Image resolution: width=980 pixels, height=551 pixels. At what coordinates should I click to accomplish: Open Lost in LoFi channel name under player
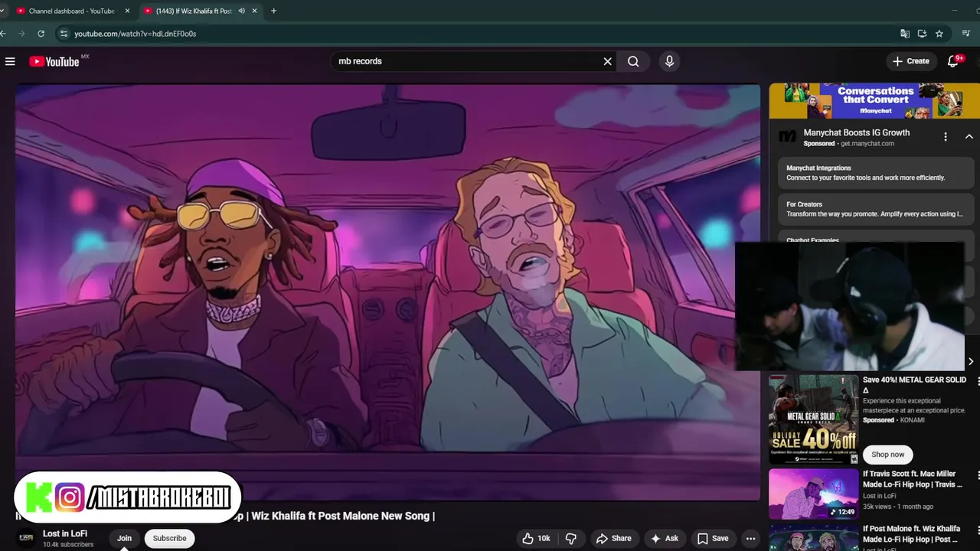click(x=65, y=533)
